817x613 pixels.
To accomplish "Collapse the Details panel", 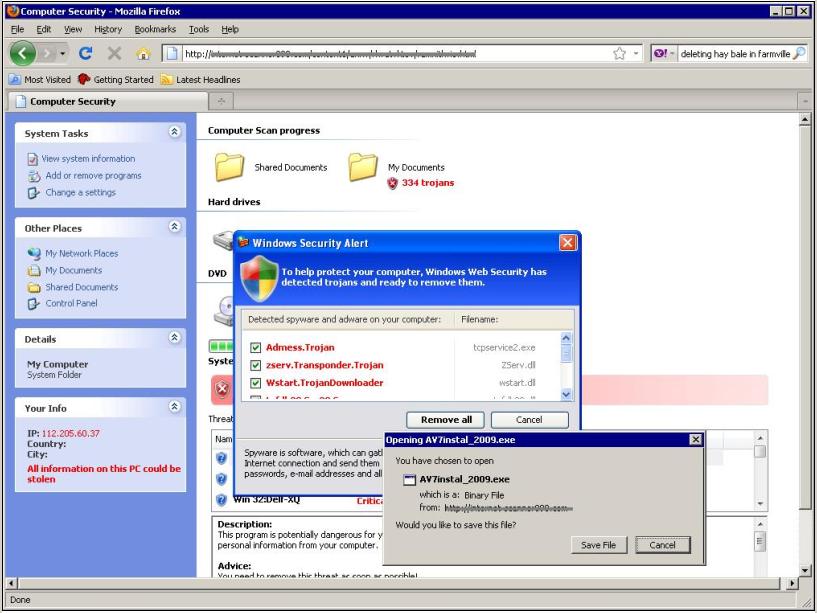I will click(175, 337).
